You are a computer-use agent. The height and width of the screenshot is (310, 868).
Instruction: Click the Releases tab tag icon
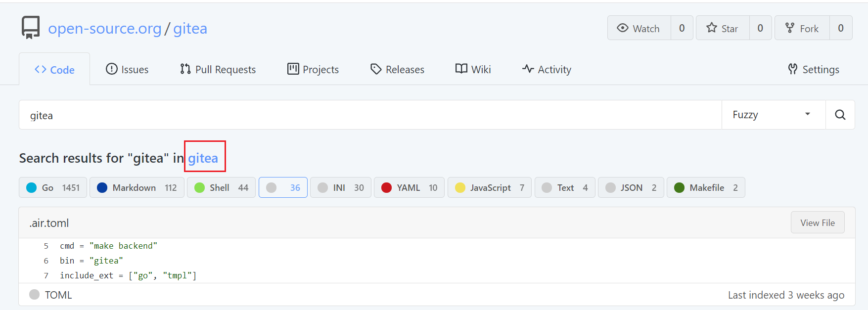[x=376, y=69]
